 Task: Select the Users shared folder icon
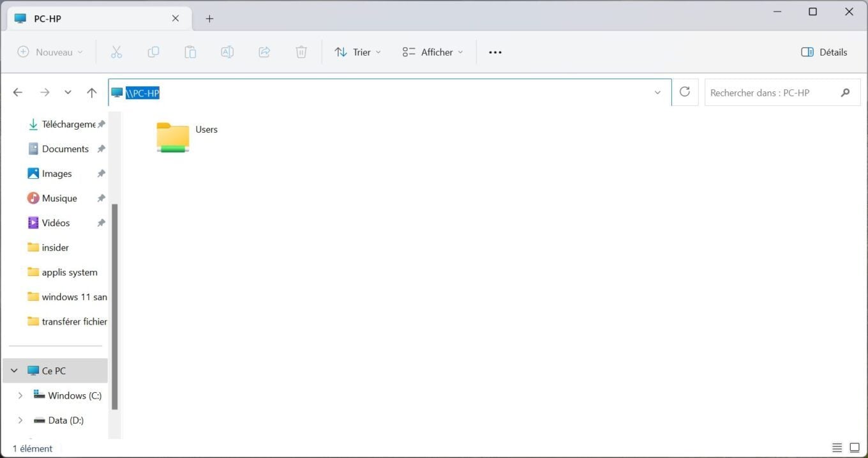coord(173,137)
